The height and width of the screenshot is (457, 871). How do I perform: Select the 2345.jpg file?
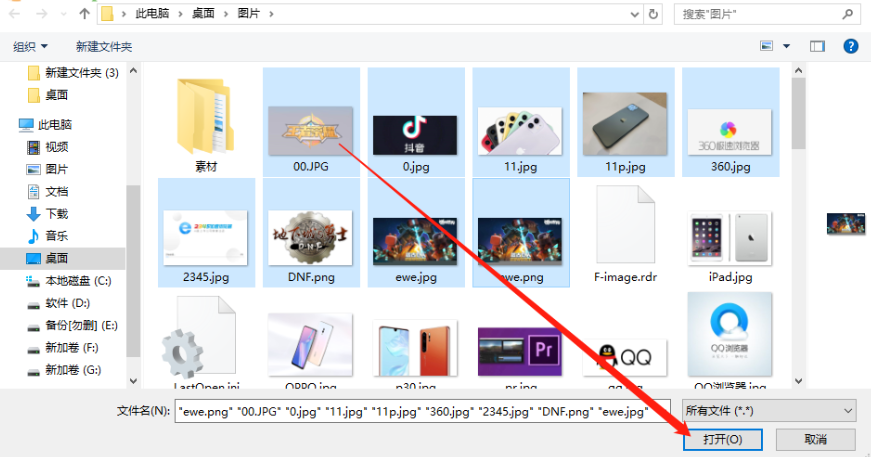pyautogui.click(x=206, y=233)
